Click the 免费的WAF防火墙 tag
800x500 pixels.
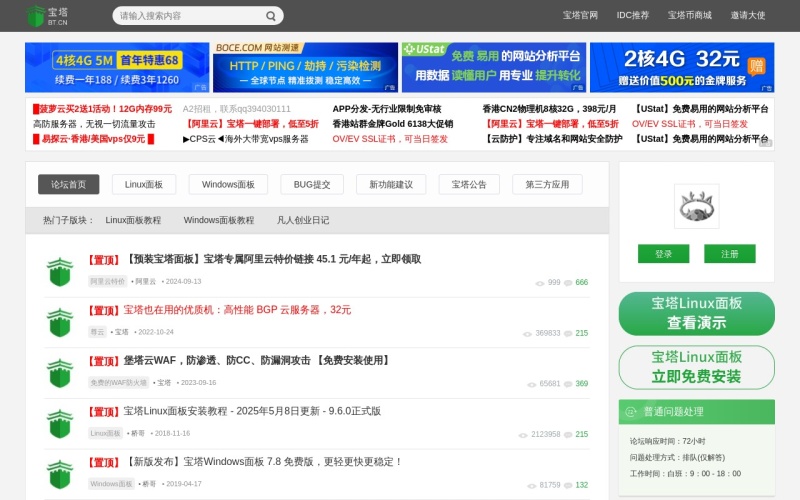coord(118,383)
